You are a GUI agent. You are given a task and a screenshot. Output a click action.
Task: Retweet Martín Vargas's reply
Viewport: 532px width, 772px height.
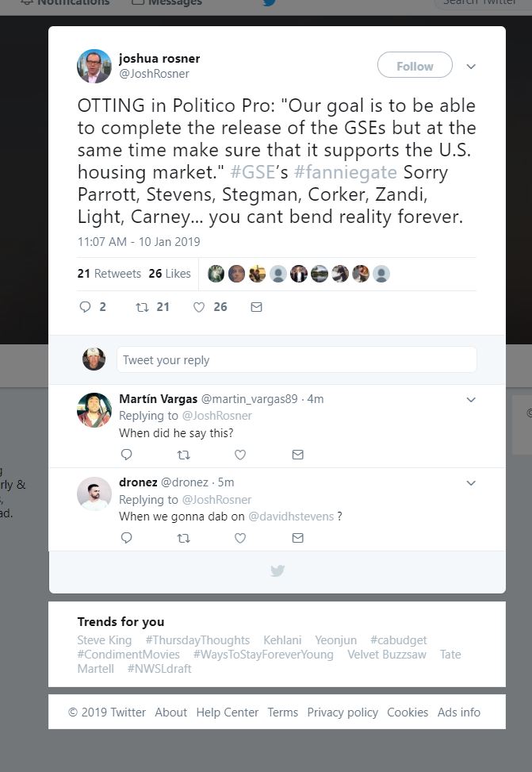183,455
